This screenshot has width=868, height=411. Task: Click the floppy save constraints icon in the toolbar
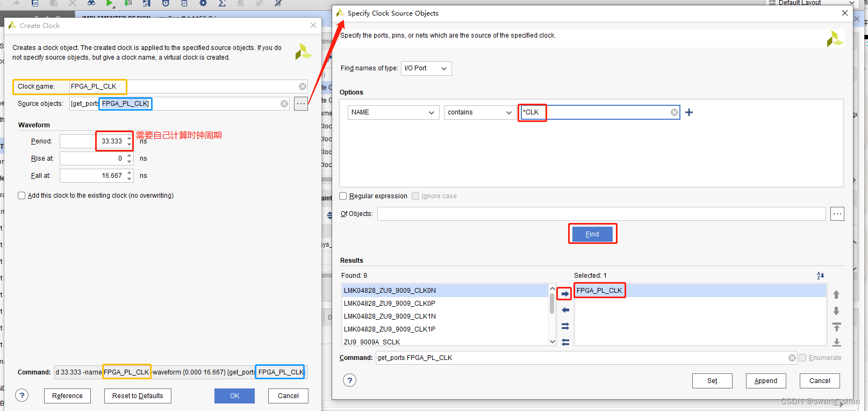[x=147, y=3]
